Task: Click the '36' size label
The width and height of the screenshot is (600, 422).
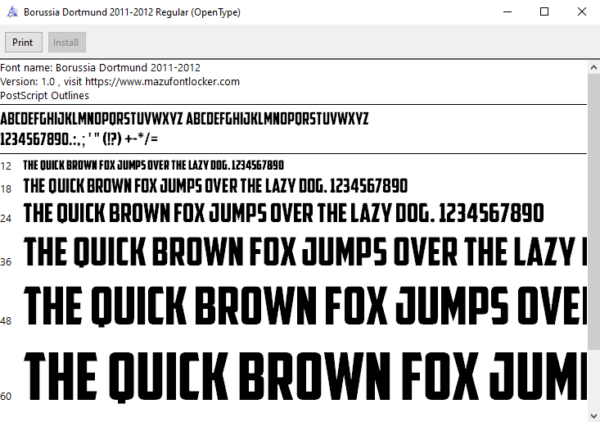Action: point(6,262)
